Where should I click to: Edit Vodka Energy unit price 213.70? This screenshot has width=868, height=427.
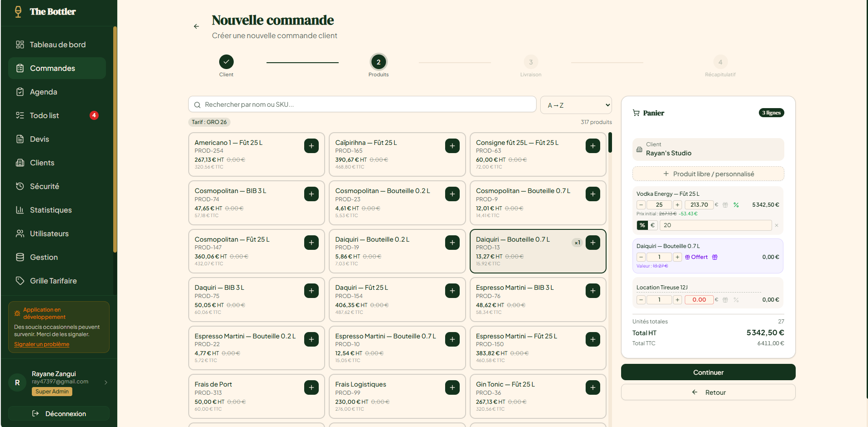click(699, 205)
